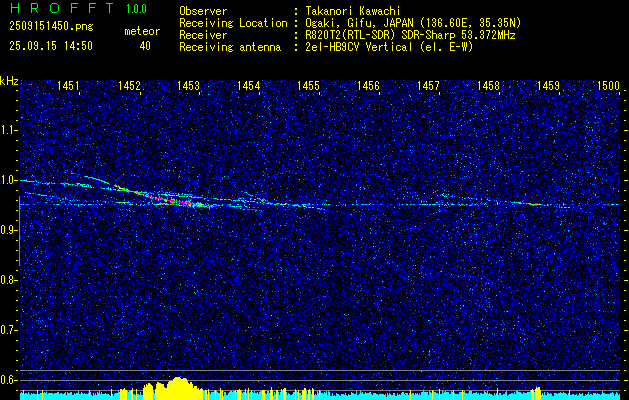
Task: Click time axis label 1452
Action: click(x=129, y=85)
